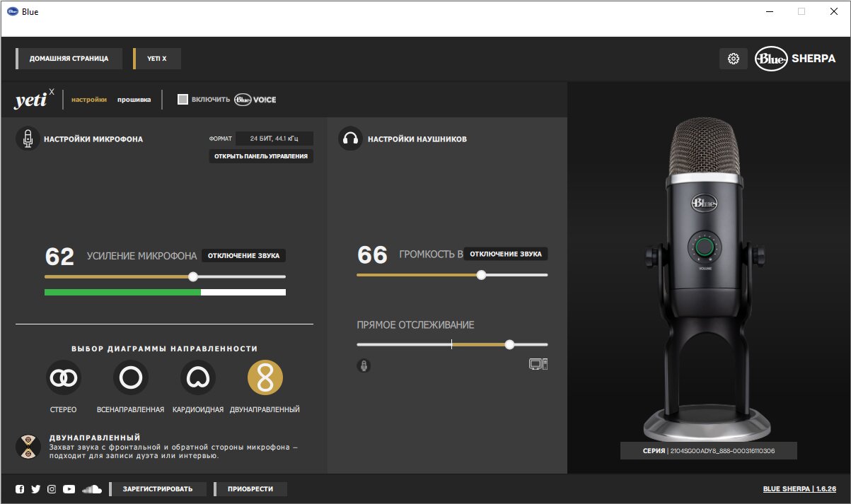
Task: Open the BLUE SHERPA | 1.6.26 link
Action: coord(799,489)
